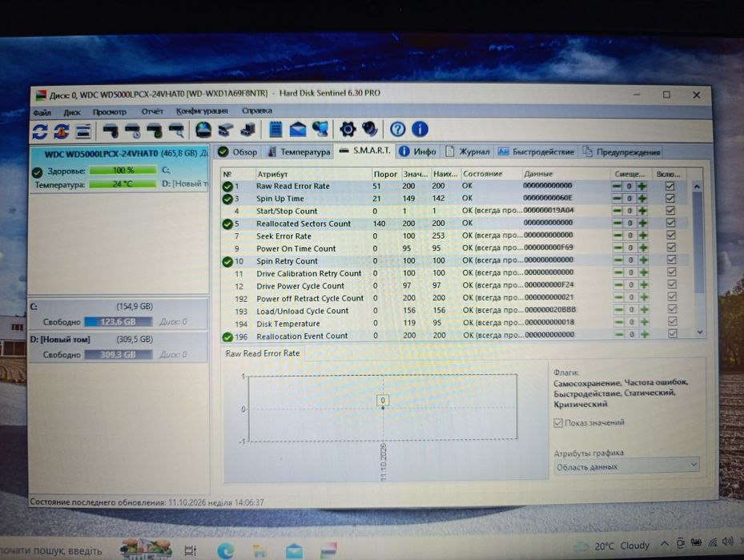
Task: Toggle the enable checkbox for Spin Retry Count
Action: 671,260
